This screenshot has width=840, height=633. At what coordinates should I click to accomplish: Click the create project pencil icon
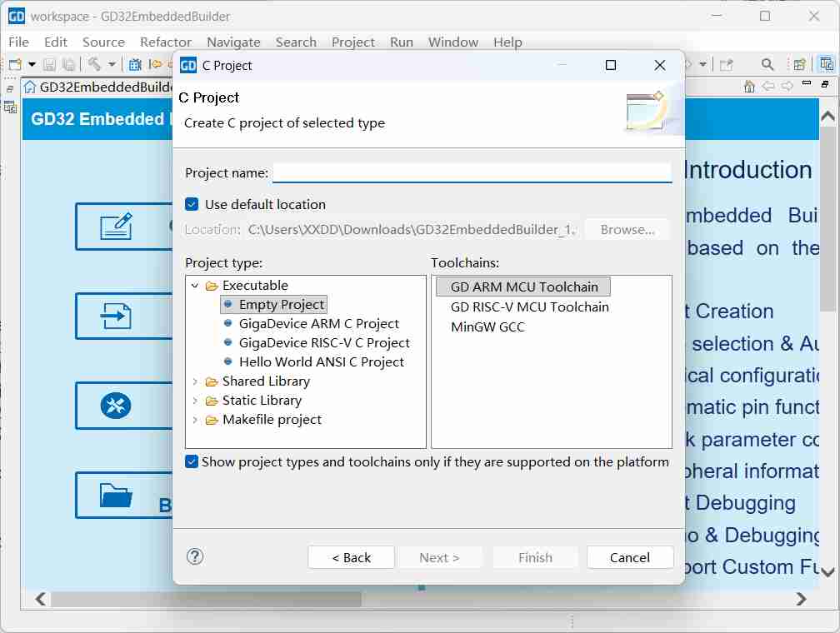[116, 226]
